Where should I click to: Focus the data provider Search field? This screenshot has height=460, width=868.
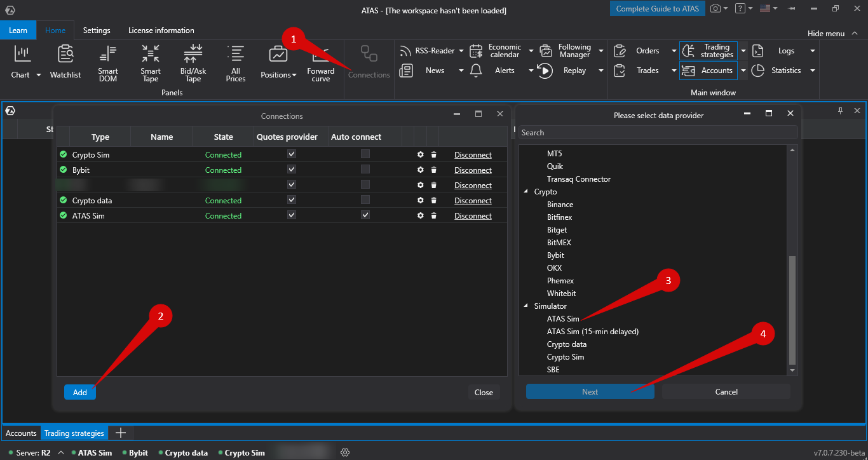[658, 132]
